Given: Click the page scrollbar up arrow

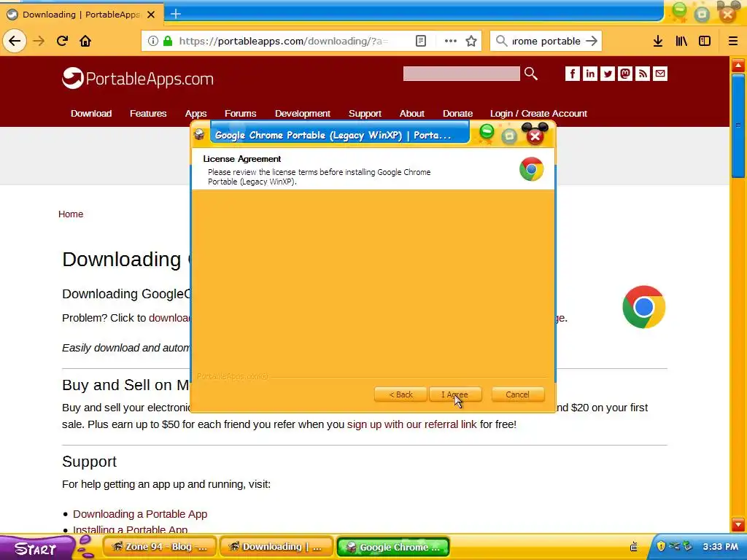Looking at the screenshot, I should (x=738, y=65).
